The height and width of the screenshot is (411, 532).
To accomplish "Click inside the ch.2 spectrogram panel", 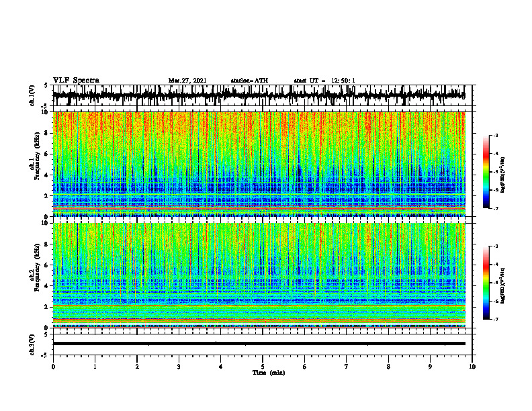I will [259, 275].
